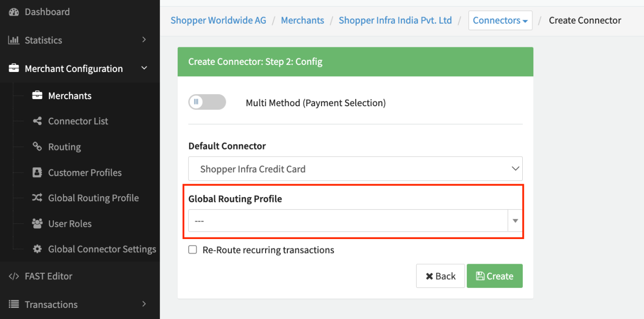This screenshot has height=319, width=644.
Task: Click the Customer Profiles contact icon
Action: pos(37,172)
